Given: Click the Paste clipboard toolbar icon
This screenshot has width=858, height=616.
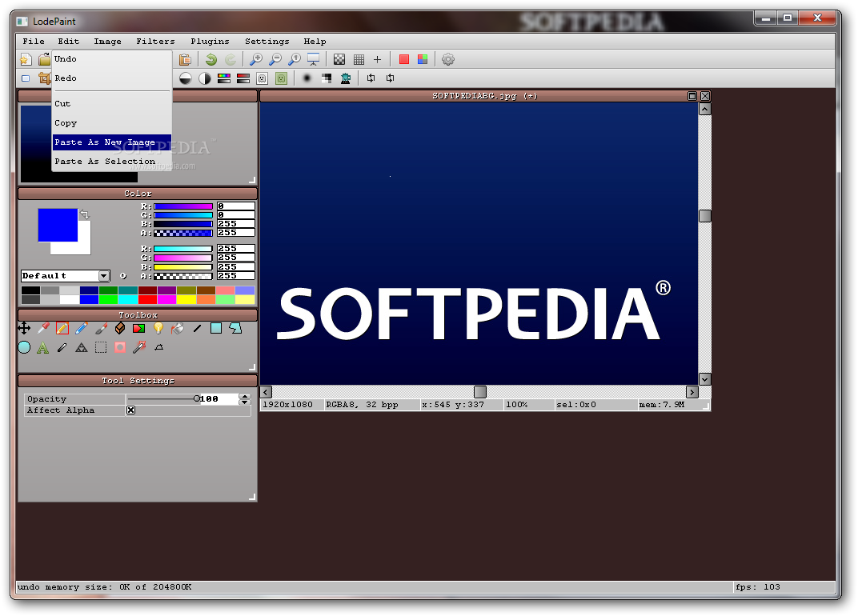Looking at the screenshot, I should (x=185, y=60).
